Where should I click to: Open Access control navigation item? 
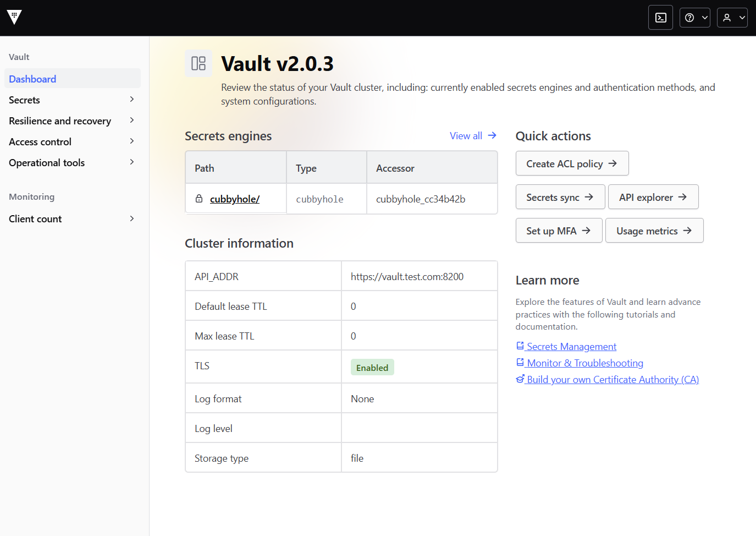(x=73, y=141)
